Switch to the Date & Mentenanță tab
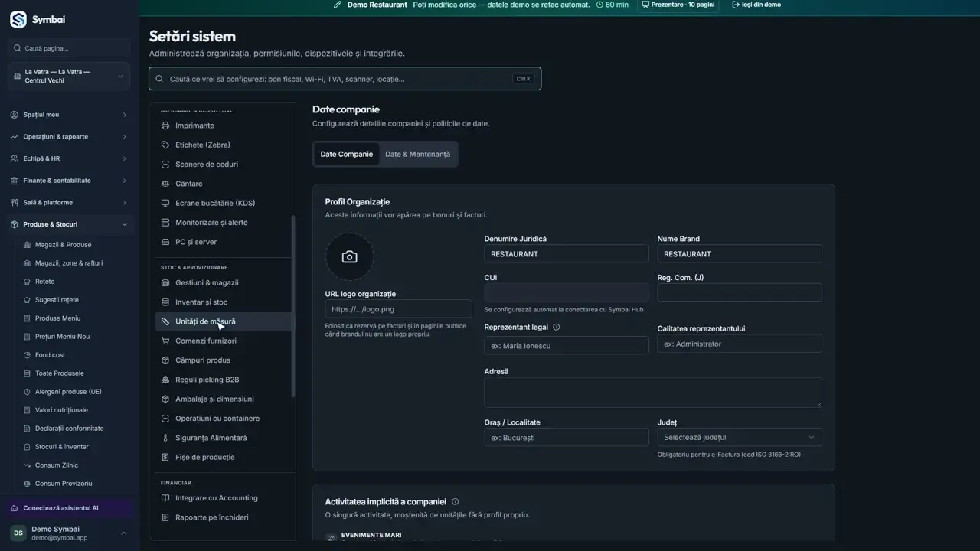980x551 pixels. tap(417, 154)
